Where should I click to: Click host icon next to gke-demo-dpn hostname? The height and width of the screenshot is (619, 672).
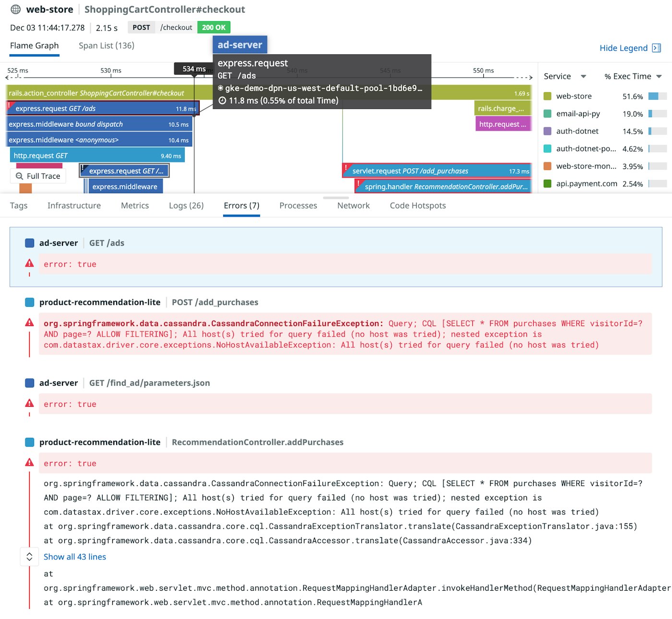(221, 88)
